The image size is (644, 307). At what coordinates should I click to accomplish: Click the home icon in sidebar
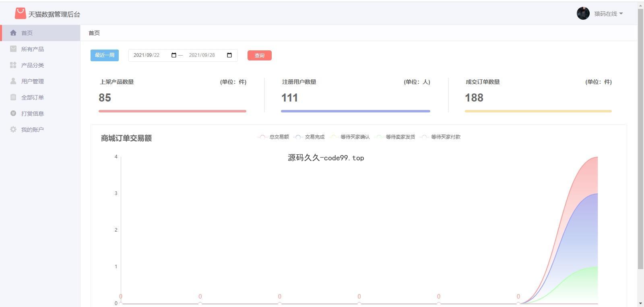coord(13,33)
